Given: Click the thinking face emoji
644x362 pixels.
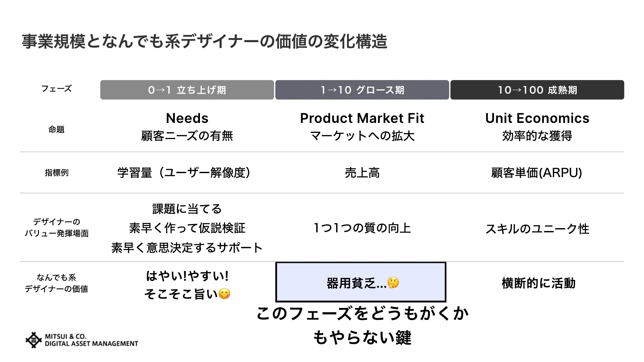Looking at the screenshot, I should pyautogui.click(x=393, y=283).
